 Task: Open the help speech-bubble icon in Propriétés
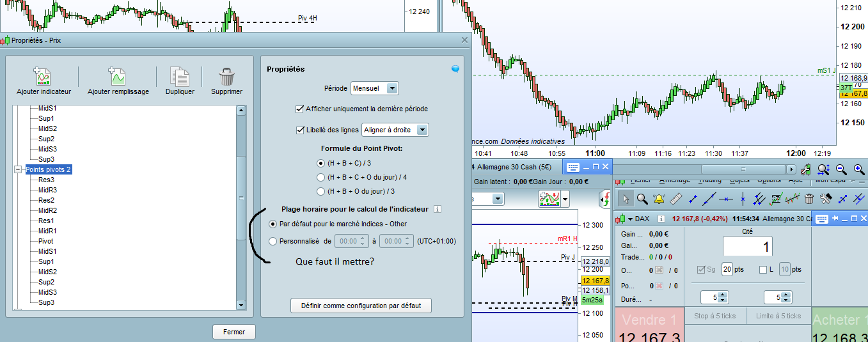(455, 68)
